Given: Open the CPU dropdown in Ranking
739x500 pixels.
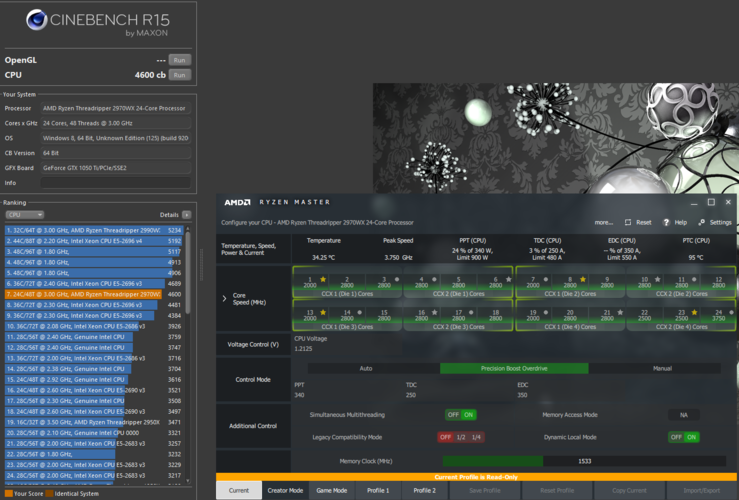Looking at the screenshot, I should (x=25, y=215).
